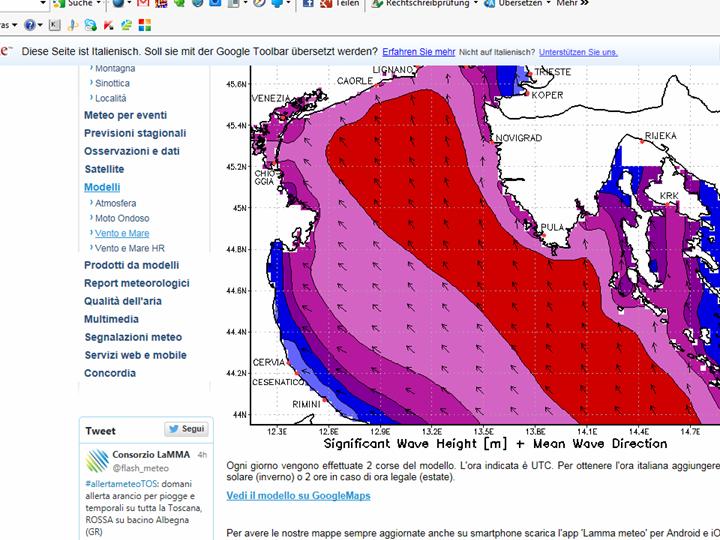The height and width of the screenshot is (540, 720).
Task: Click the blue globe toolbar icon
Action: [x=118, y=4]
